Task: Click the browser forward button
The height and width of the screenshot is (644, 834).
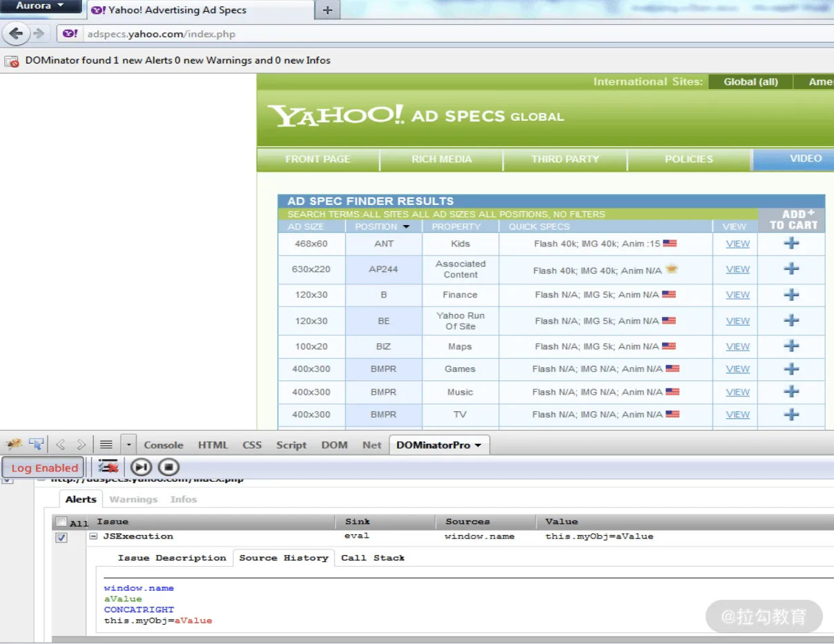Action: [x=39, y=33]
